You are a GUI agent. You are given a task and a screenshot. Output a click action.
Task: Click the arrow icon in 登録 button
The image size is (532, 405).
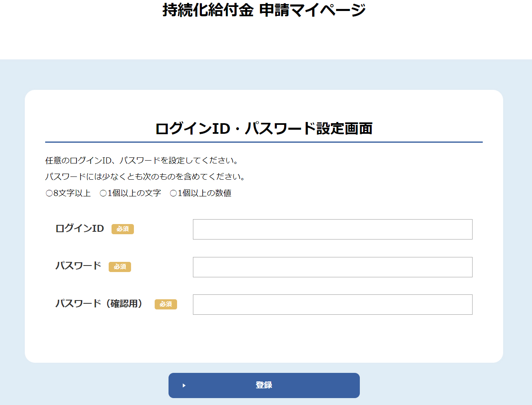(184, 385)
